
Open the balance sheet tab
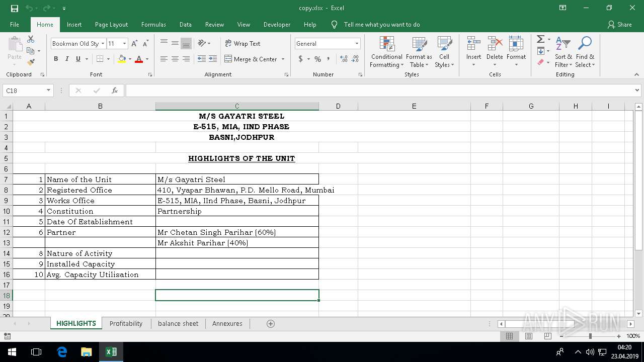[178, 324]
